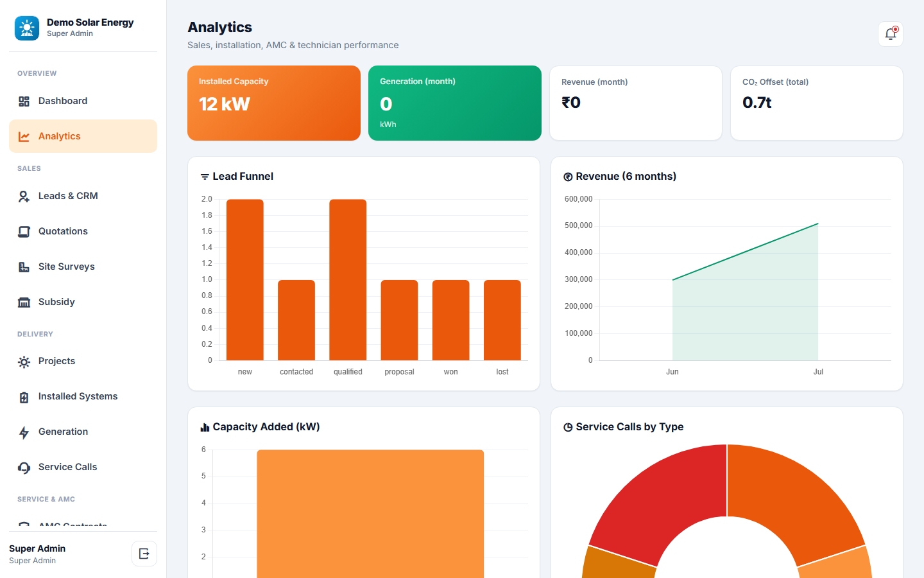
Task: Open Projects from sidebar
Action: pos(83,361)
